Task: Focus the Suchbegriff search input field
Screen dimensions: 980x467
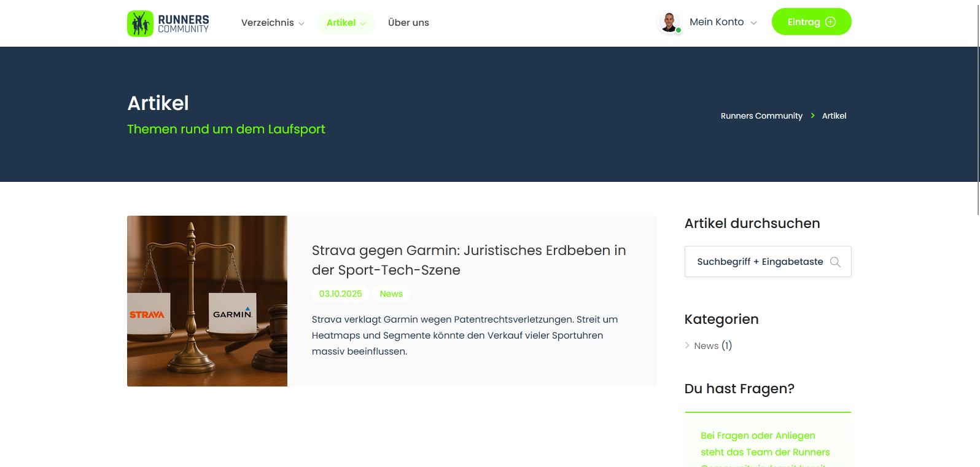Action: (x=768, y=262)
